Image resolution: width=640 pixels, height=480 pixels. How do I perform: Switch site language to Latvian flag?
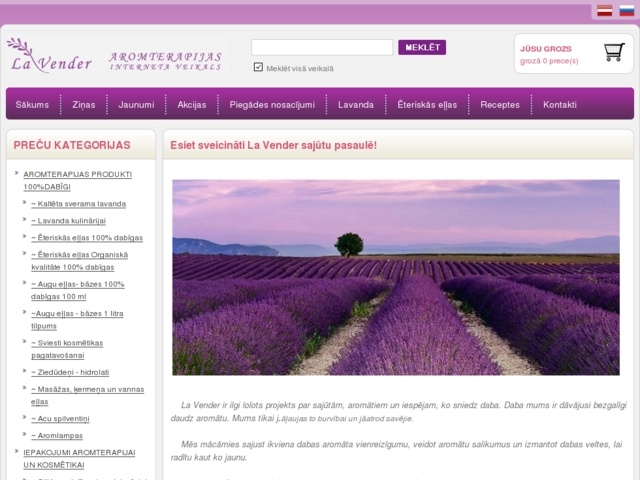tap(604, 10)
